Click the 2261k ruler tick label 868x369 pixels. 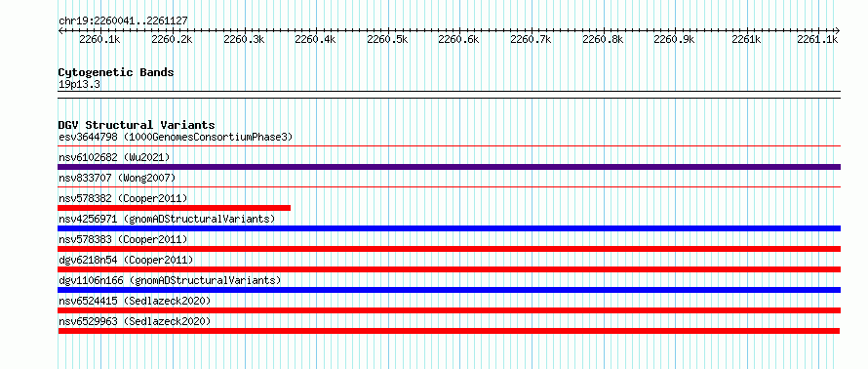pos(745,40)
